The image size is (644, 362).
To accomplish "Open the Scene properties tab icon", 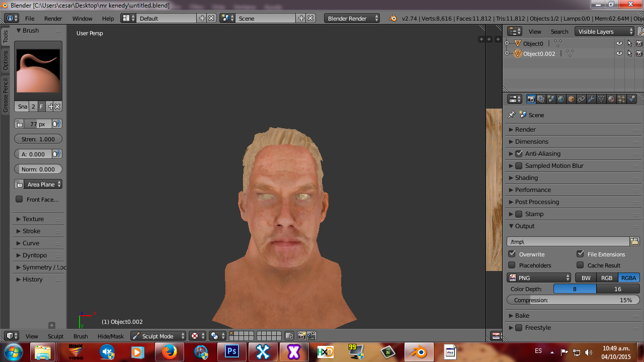I will pyautogui.click(x=551, y=99).
